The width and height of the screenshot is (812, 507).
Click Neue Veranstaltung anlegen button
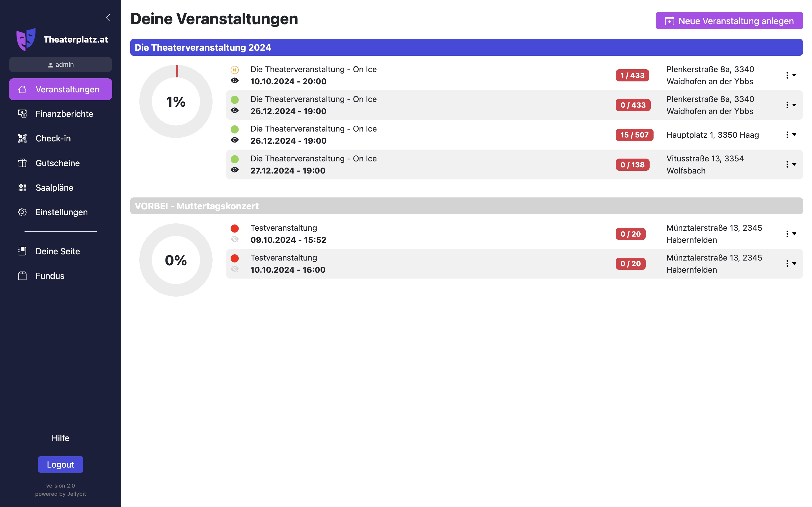[x=729, y=21]
